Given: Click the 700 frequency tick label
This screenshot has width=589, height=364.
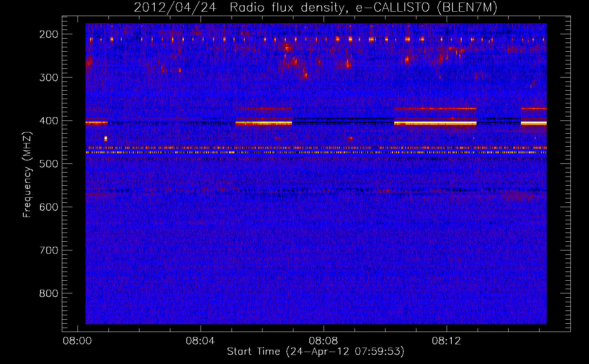Looking at the screenshot, I should point(49,250).
